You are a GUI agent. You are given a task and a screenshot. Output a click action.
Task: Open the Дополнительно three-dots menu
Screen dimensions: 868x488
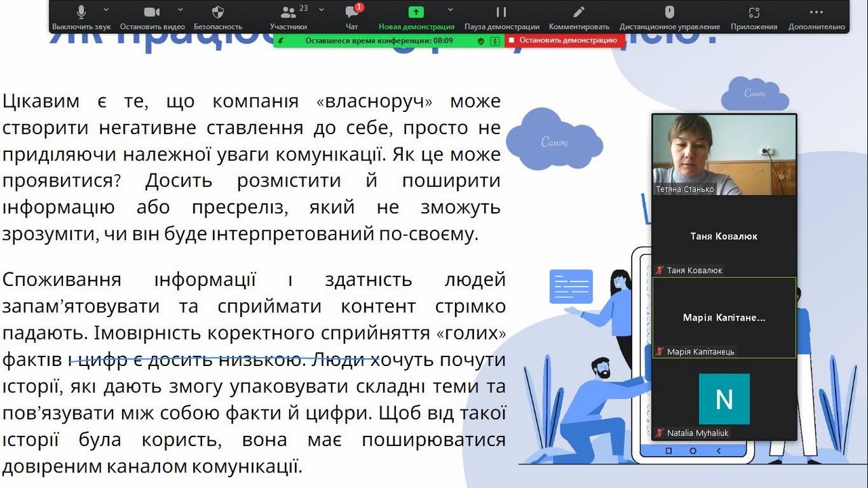(x=816, y=18)
